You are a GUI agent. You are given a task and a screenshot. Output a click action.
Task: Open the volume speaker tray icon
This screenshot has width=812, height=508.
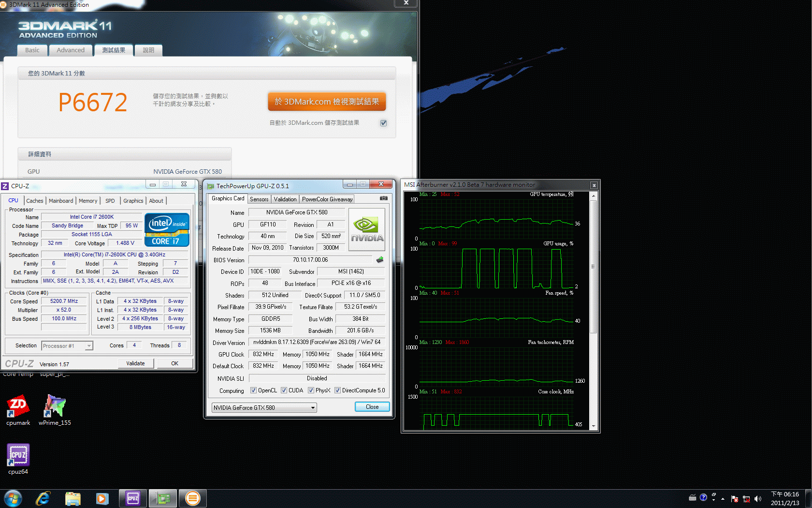[757, 499]
